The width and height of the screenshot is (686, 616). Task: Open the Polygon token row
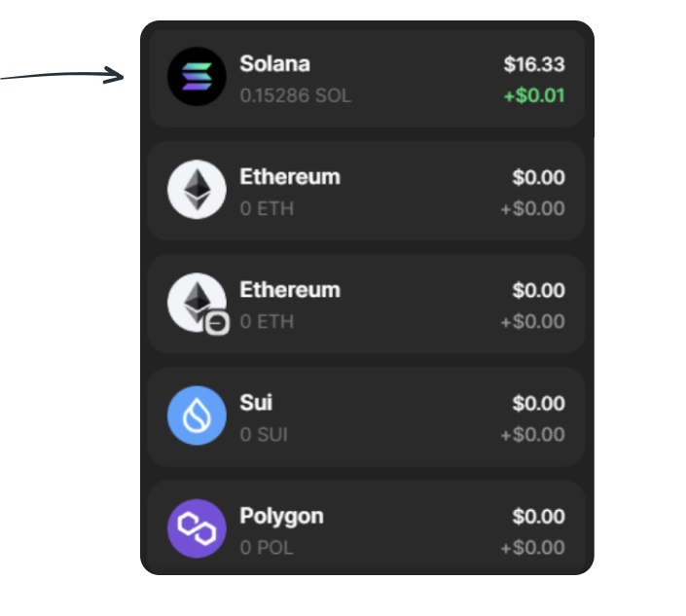pos(367,526)
